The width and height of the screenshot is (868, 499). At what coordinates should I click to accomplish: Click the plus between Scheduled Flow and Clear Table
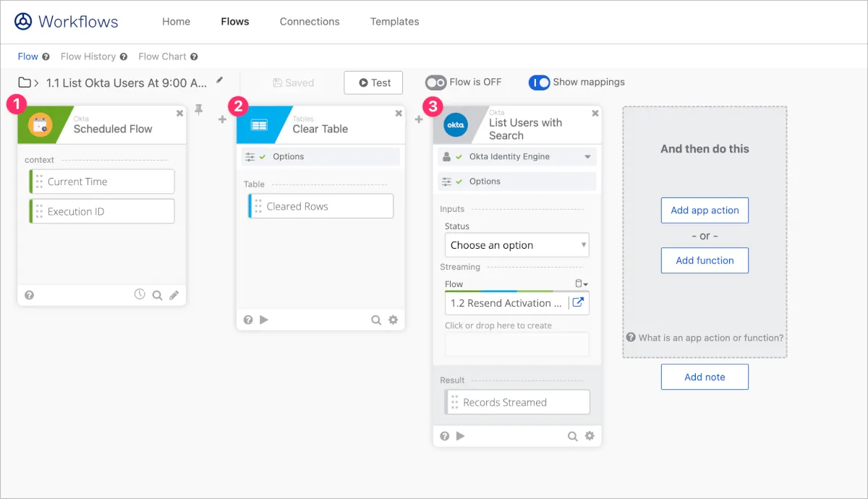(223, 119)
